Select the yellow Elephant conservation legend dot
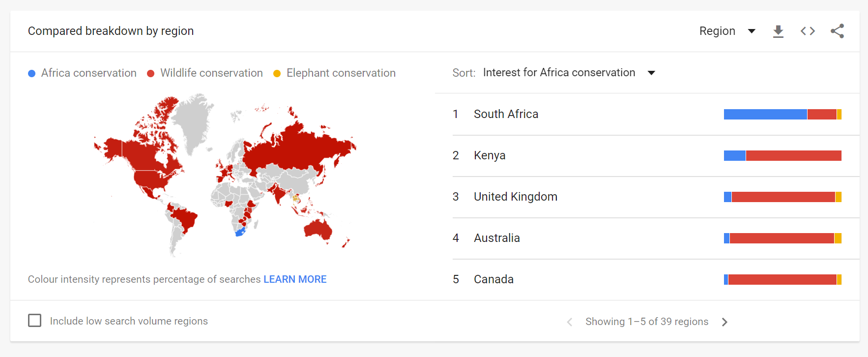The image size is (868, 357). (277, 73)
